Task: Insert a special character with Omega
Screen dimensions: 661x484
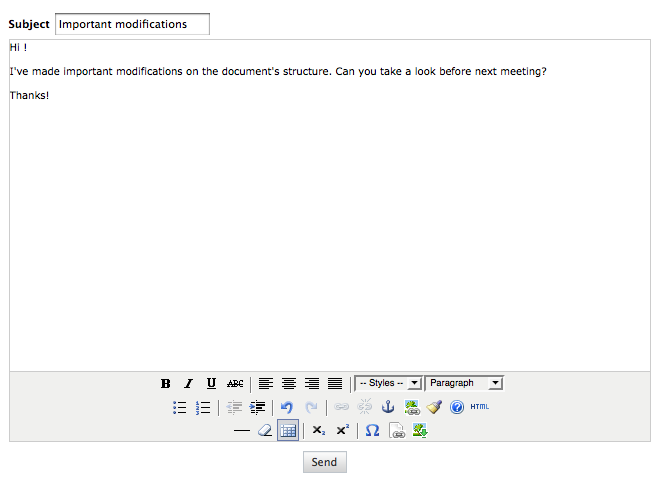Action: (x=372, y=430)
